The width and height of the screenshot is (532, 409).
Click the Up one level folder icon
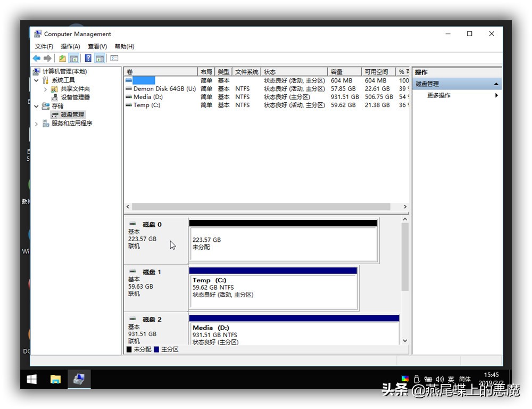point(62,59)
